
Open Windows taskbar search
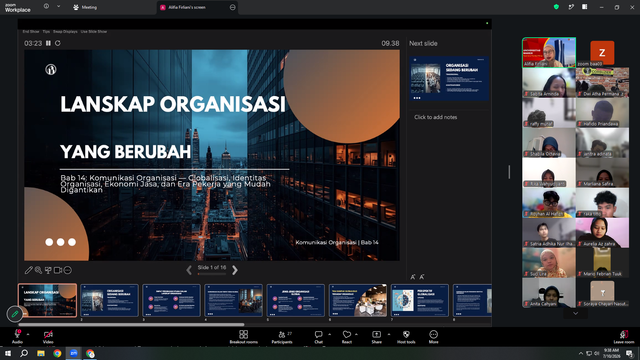pyautogui.click(x=24, y=353)
